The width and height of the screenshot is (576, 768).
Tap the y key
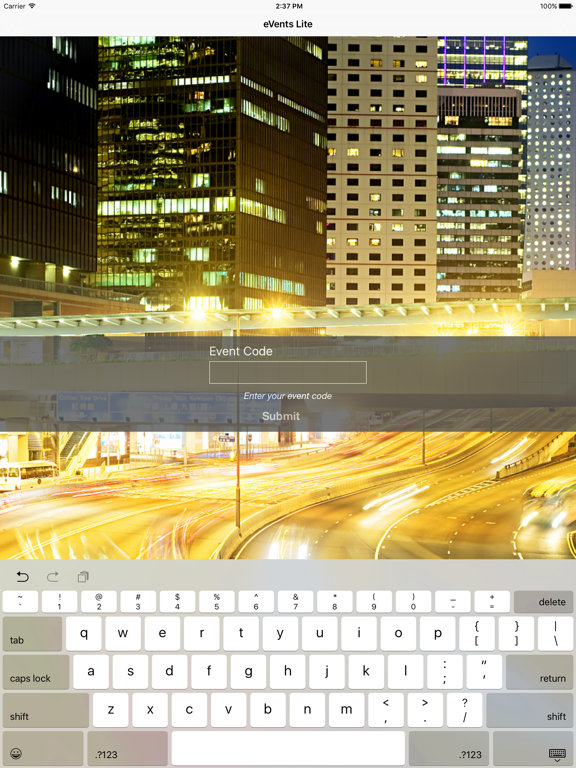point(280,633)
